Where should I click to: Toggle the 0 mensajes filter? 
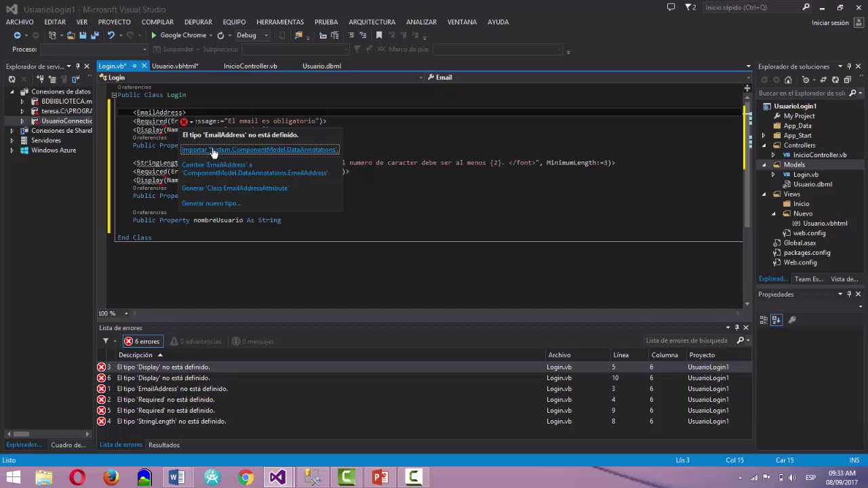click(x=253, y=342)
